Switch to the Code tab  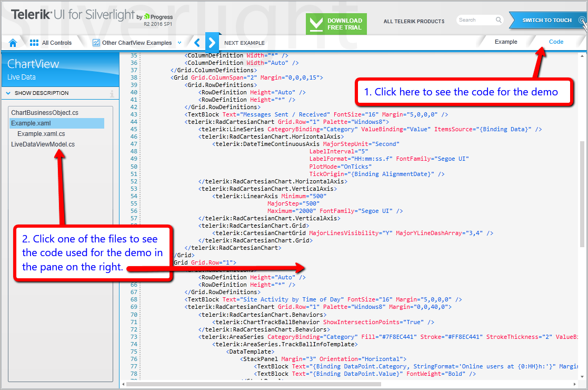(556, 42)
